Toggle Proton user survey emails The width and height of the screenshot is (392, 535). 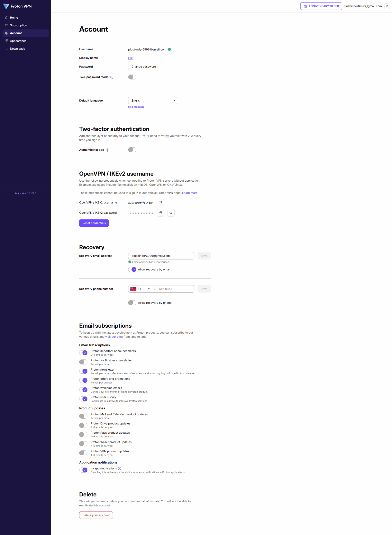coord(83,399)
